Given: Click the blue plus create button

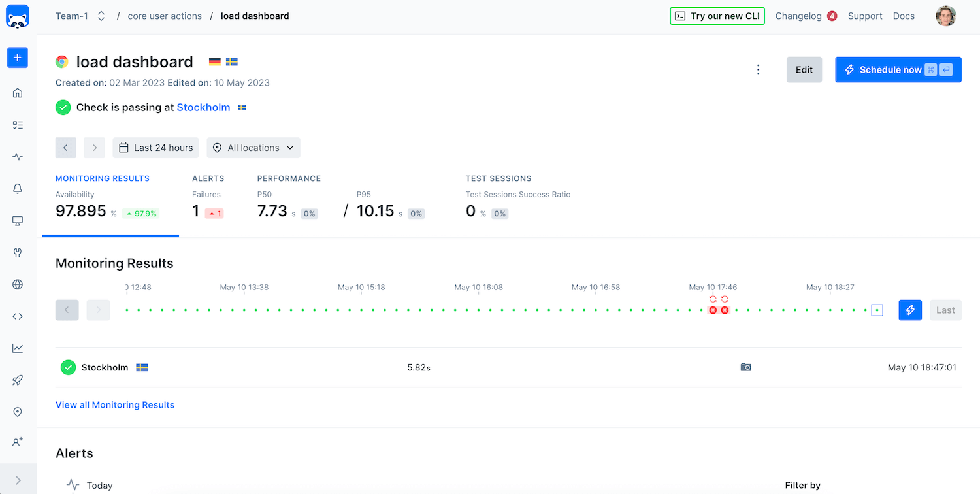Looking at the screenshot, I should click(18, 58).
